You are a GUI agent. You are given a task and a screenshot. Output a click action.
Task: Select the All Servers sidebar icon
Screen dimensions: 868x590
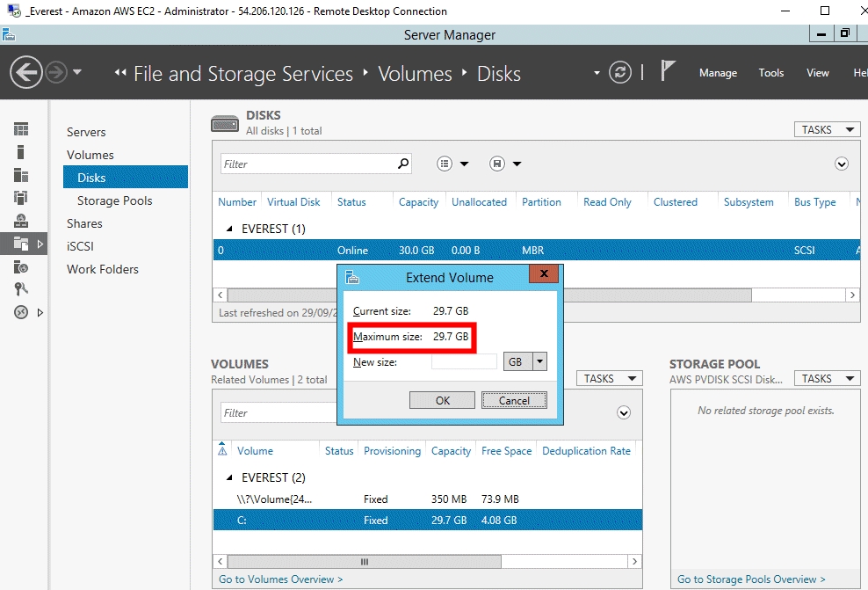pos(21,175)
